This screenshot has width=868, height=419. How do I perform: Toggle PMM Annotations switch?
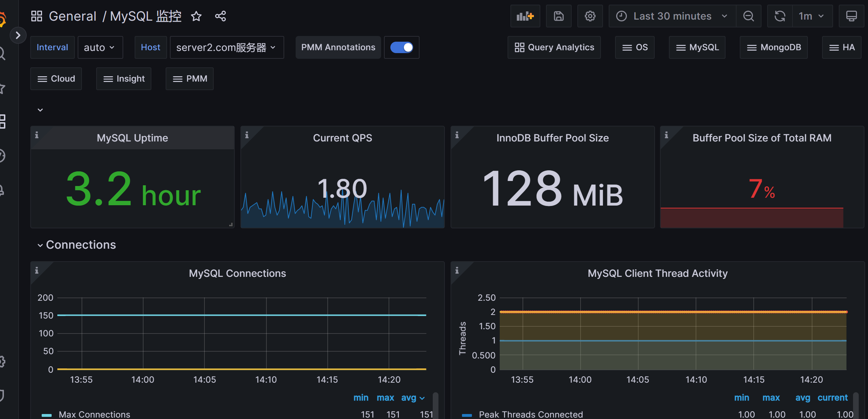tap(401, 47)
